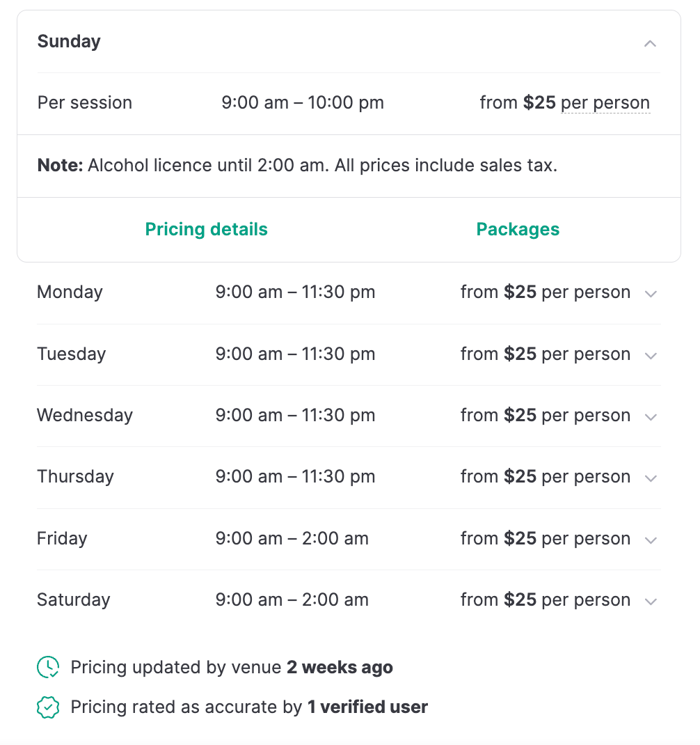Click the clock icon beside pricing updated

point(48,667)
